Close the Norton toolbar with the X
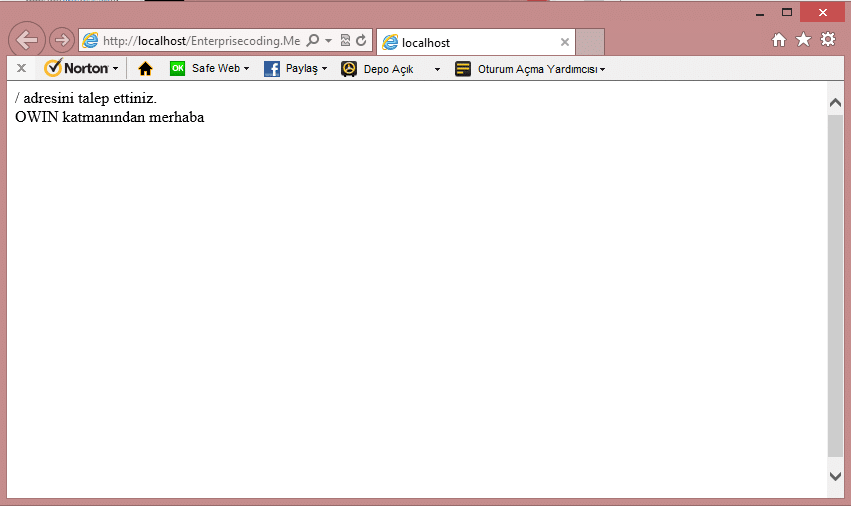The width and height of the screenshot is (851, 506). pyautogui.click(x=21, y=68)
